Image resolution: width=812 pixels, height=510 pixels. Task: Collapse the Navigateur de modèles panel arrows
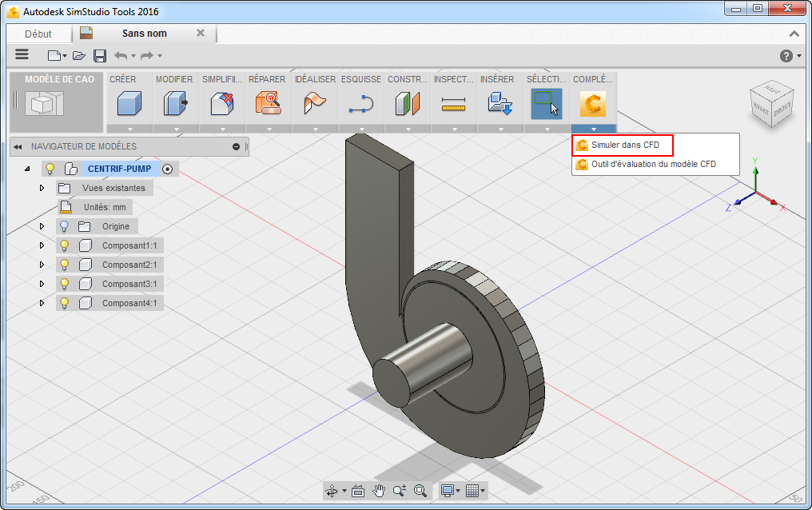tap(18, 147)
